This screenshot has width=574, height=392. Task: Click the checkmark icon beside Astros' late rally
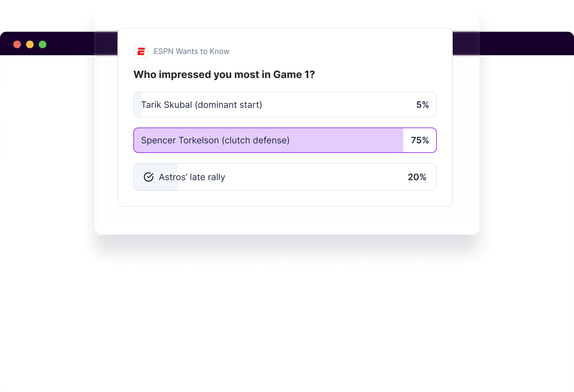(149, 177)
